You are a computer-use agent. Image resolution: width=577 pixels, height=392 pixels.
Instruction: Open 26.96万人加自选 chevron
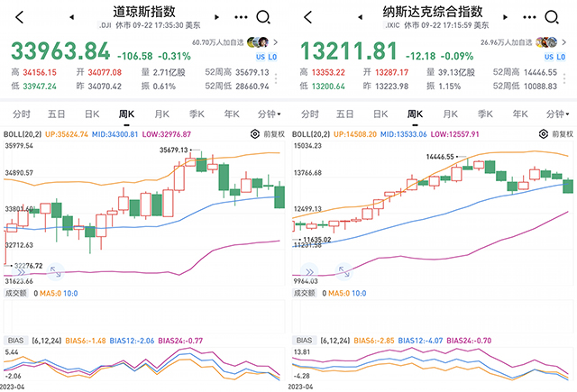563,42
